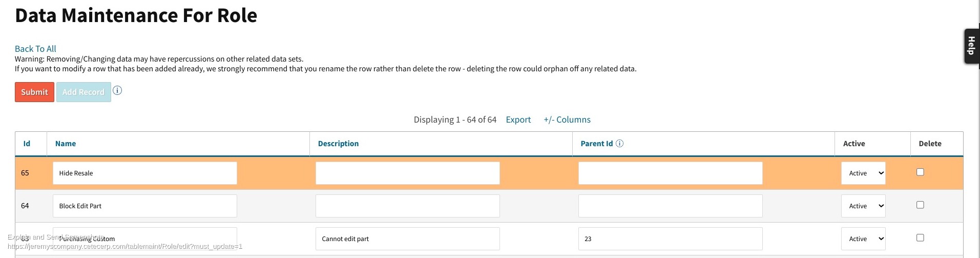Viewport: 980px width, 258px height.
Task: Open Active dropdown for Hide Resale row
Action: click(x=863, y=173)
